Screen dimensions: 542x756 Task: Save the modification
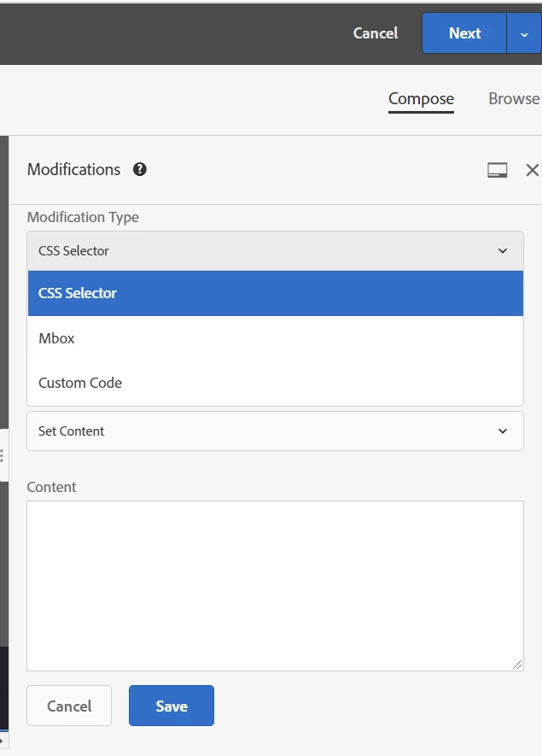[172, 706]
